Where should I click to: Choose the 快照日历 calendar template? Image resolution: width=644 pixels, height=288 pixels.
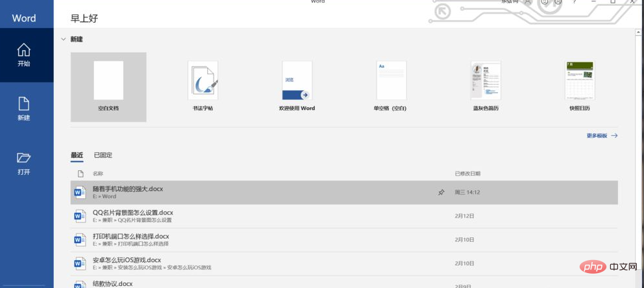580,87
